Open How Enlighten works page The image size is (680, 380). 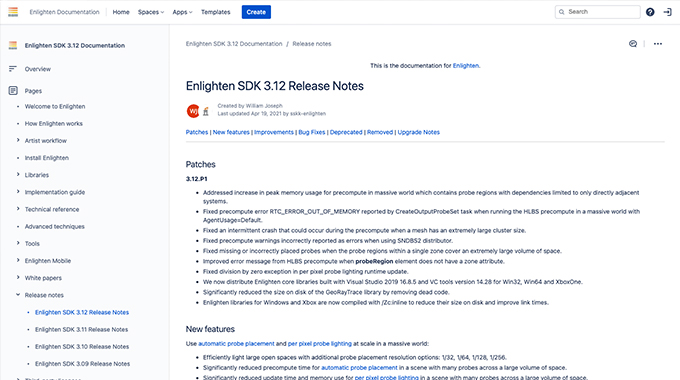54,124
